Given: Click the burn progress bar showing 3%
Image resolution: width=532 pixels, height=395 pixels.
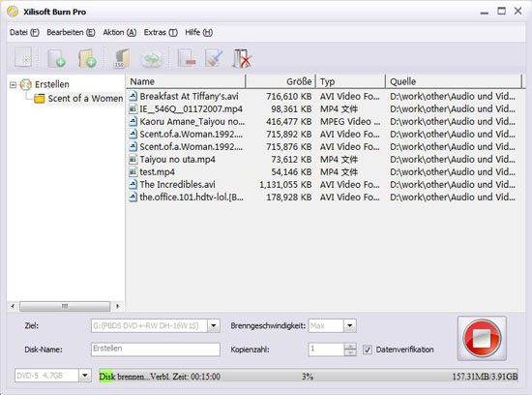Looking at the screenshot, I should click(x=309, y=376).
